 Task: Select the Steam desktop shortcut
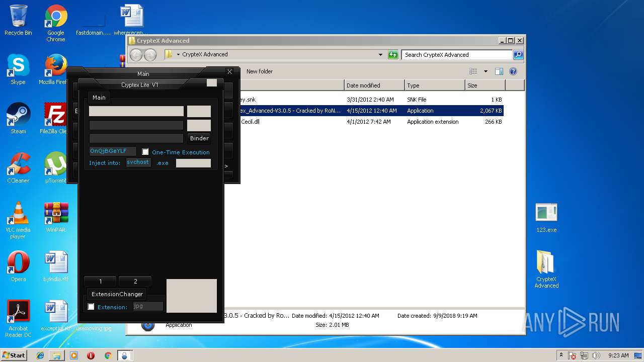18,119
